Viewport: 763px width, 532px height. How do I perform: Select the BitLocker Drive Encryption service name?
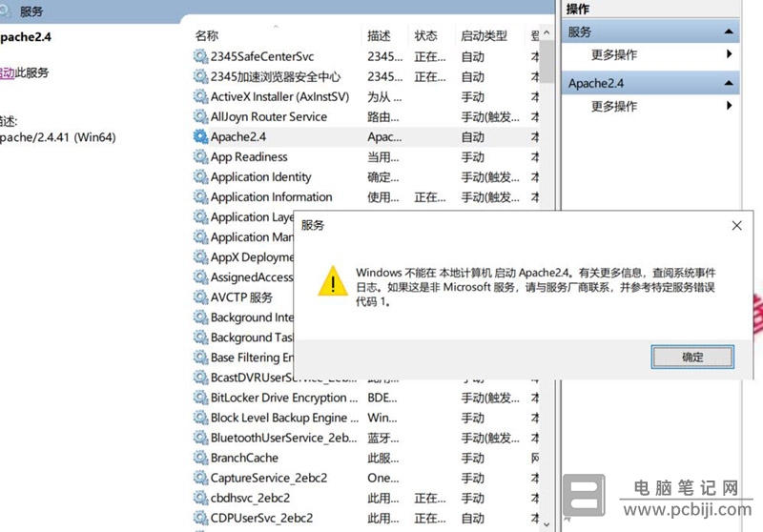click(284, 398)
